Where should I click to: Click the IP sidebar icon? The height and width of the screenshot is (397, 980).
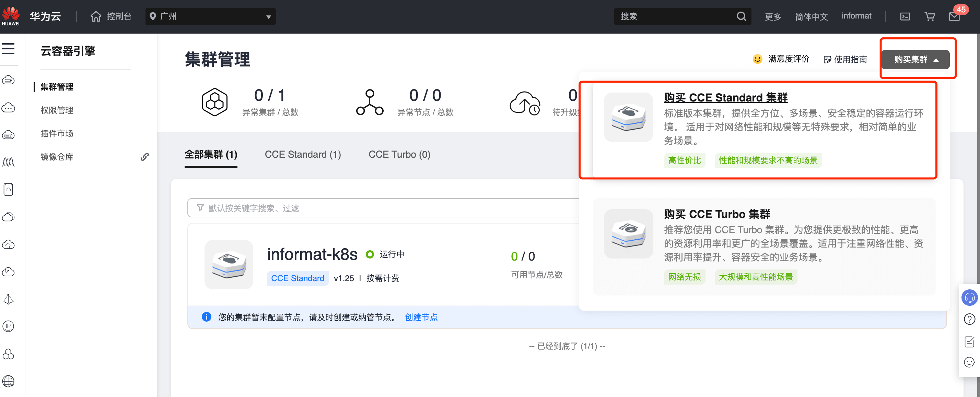[x=8, y=326]
